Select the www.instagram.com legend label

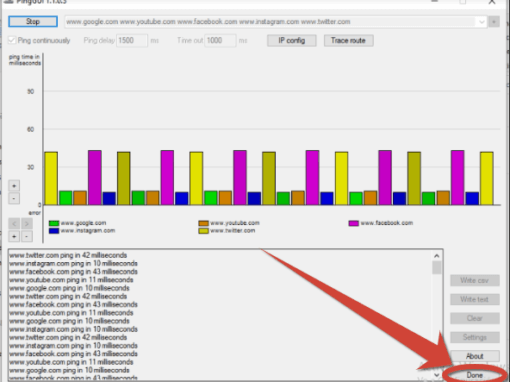[x=88, y=231]
